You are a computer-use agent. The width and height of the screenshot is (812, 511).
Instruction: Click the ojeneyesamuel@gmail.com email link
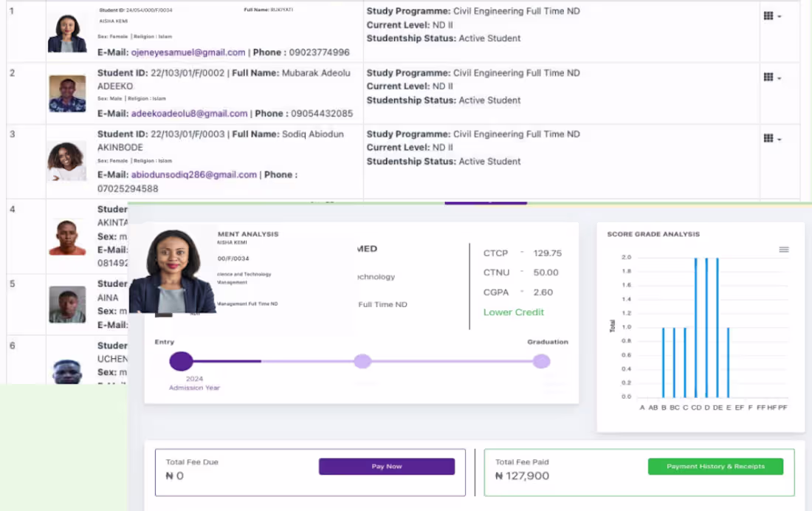click(188, 52)
